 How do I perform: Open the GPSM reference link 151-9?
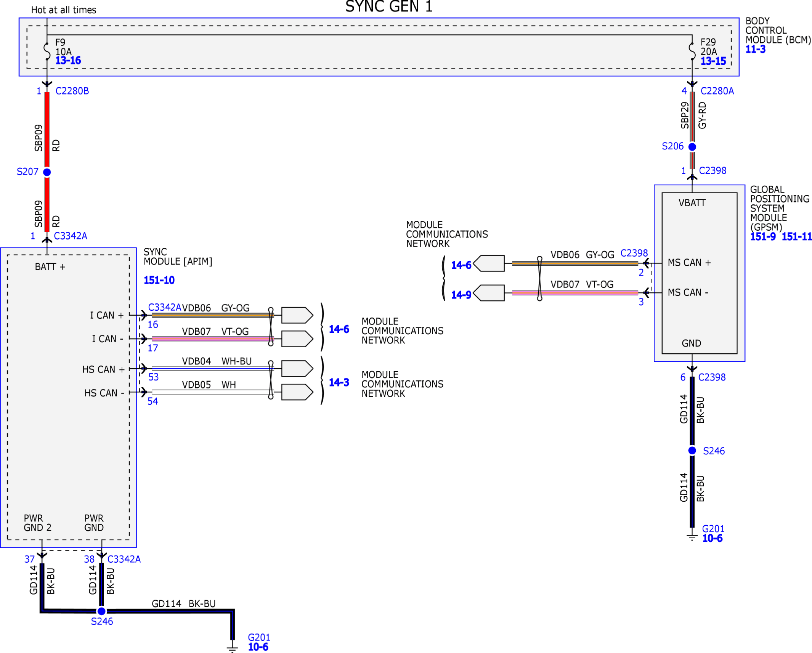[762, 237]
